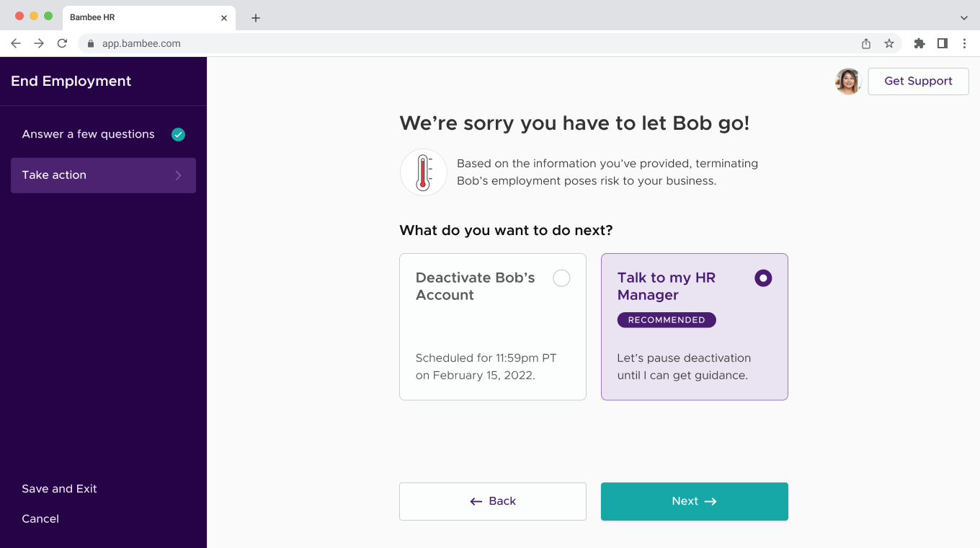Open the user profile avatar
The image size is (980, 548).
848,81
